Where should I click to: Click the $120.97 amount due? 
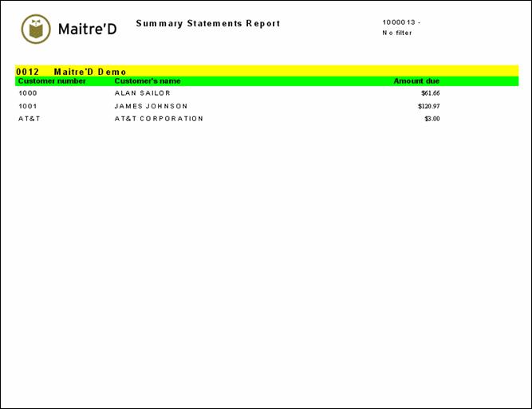[428, 106]
